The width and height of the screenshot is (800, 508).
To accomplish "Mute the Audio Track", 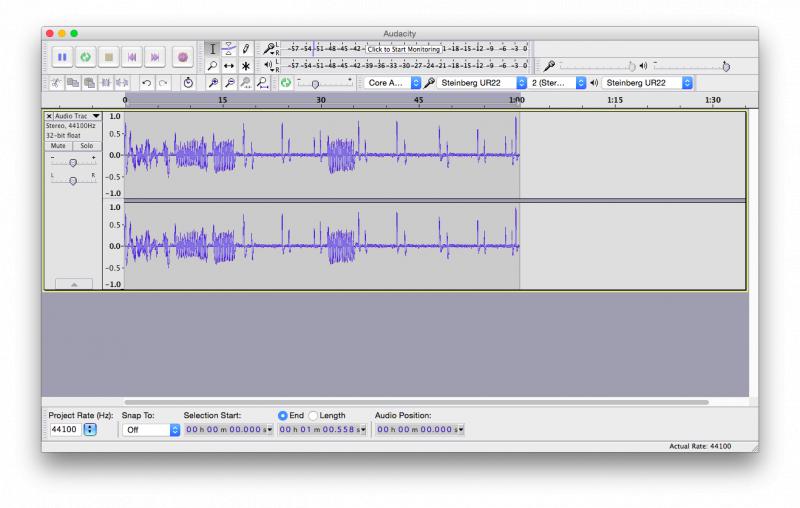I will coord(58,146).
